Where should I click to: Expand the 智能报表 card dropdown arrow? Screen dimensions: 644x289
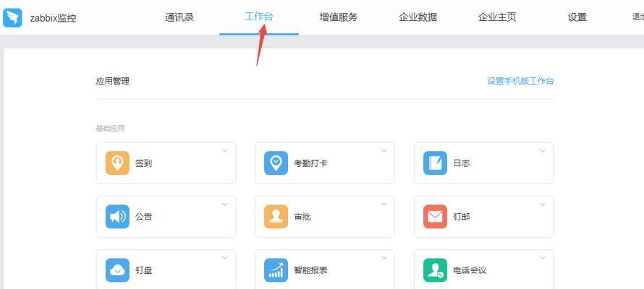point(384,258)
